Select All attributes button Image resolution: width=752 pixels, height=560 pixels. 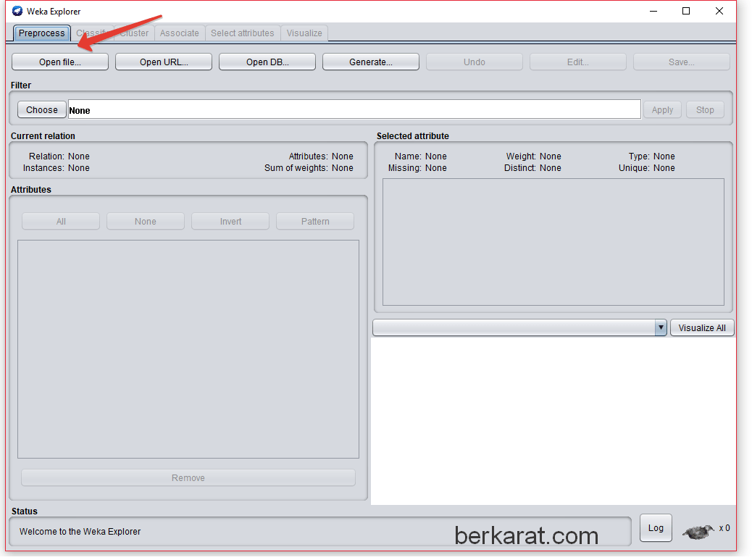pyautogui.click(x=61, y=221)
